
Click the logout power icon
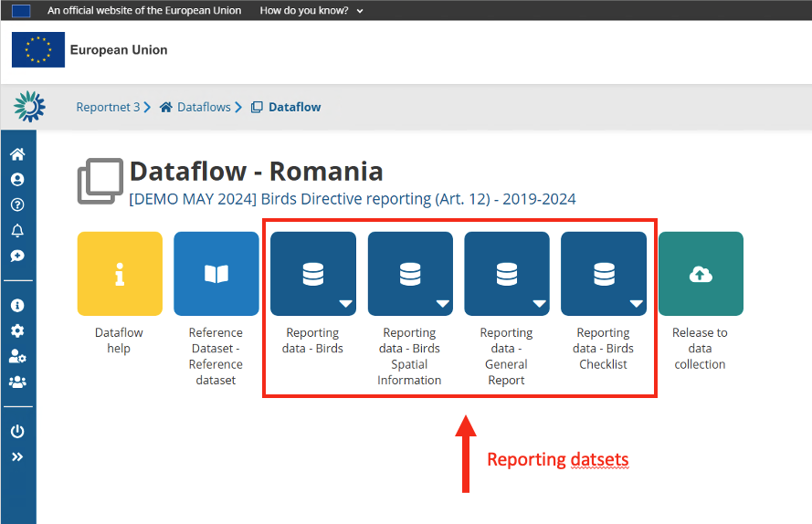click(x=17, y=432)
